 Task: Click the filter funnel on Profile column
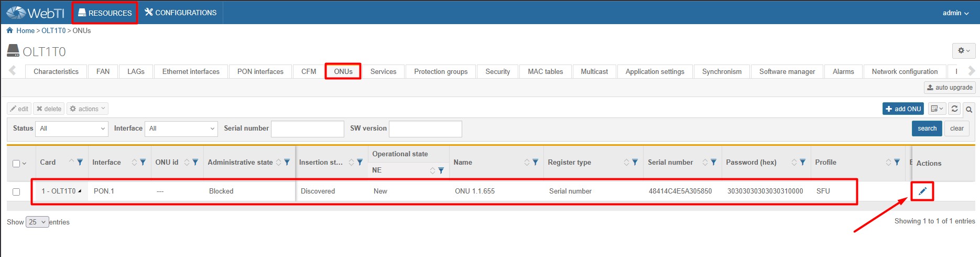coord(897,163)
